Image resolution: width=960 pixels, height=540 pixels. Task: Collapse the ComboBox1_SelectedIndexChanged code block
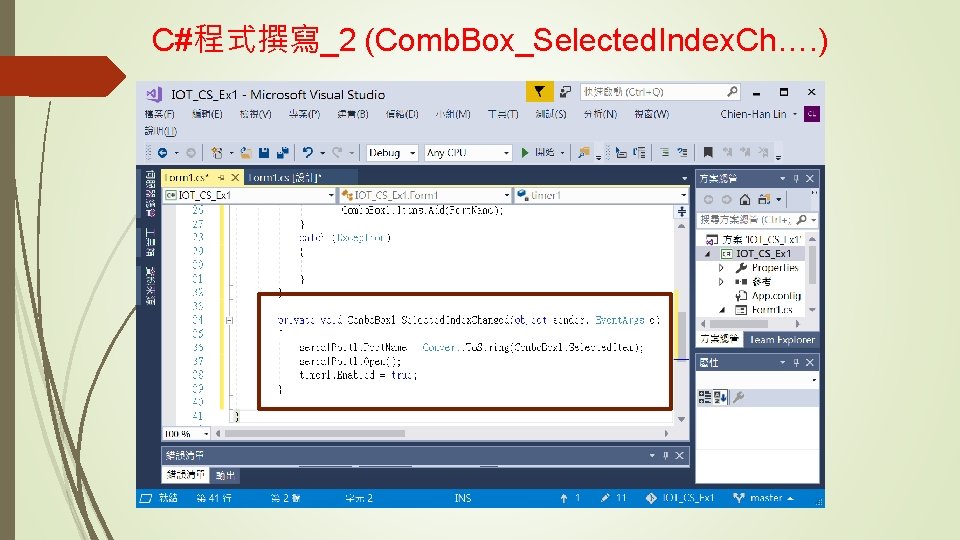click(230, 320)
